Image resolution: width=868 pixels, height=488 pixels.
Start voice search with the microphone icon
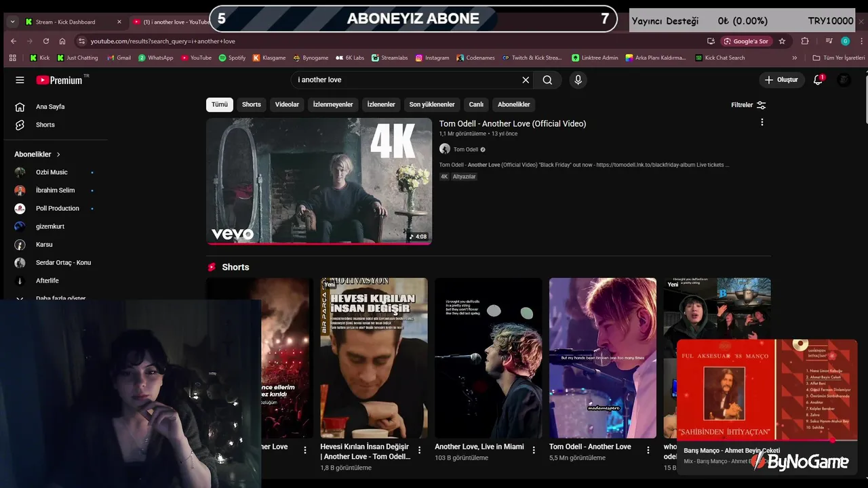(578, 80)
